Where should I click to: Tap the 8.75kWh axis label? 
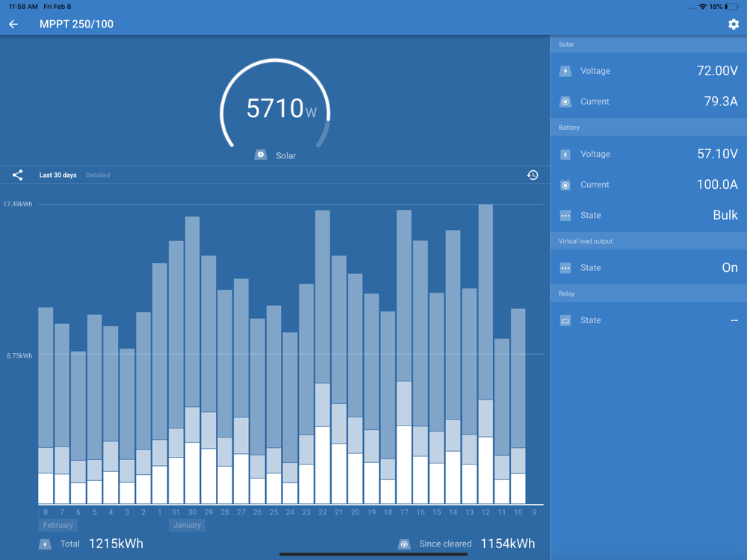19,355
